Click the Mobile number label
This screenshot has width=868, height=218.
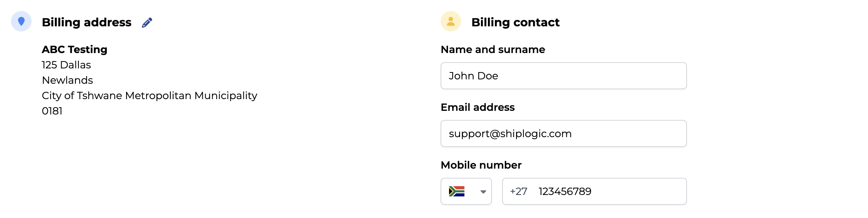coord(481,165)
